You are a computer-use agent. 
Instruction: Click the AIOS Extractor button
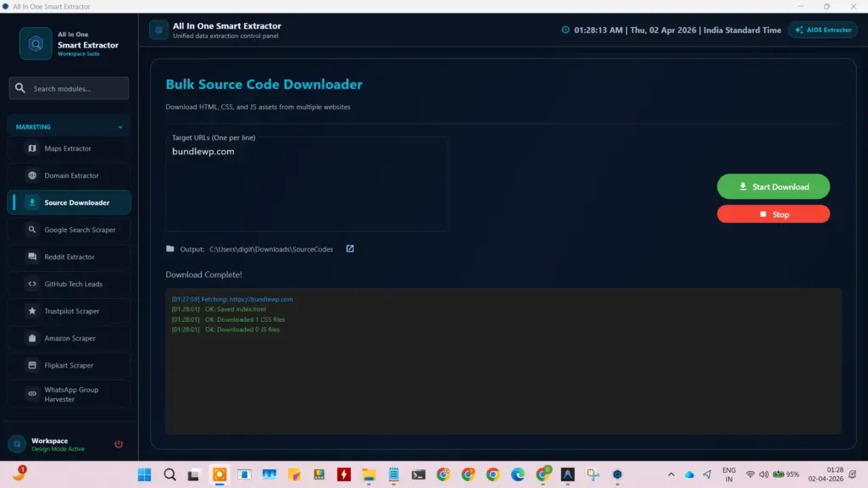(x=822, y=30)
